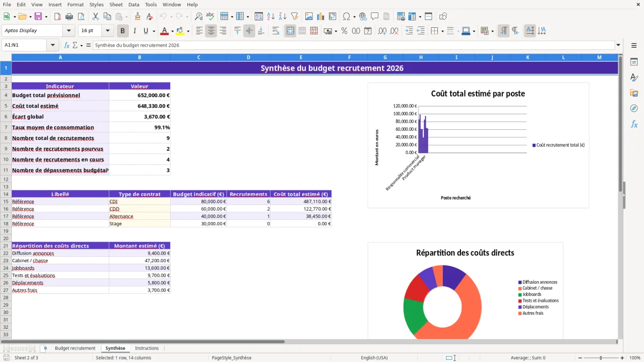Open the sidebar Styles panel

pos(634,77)
